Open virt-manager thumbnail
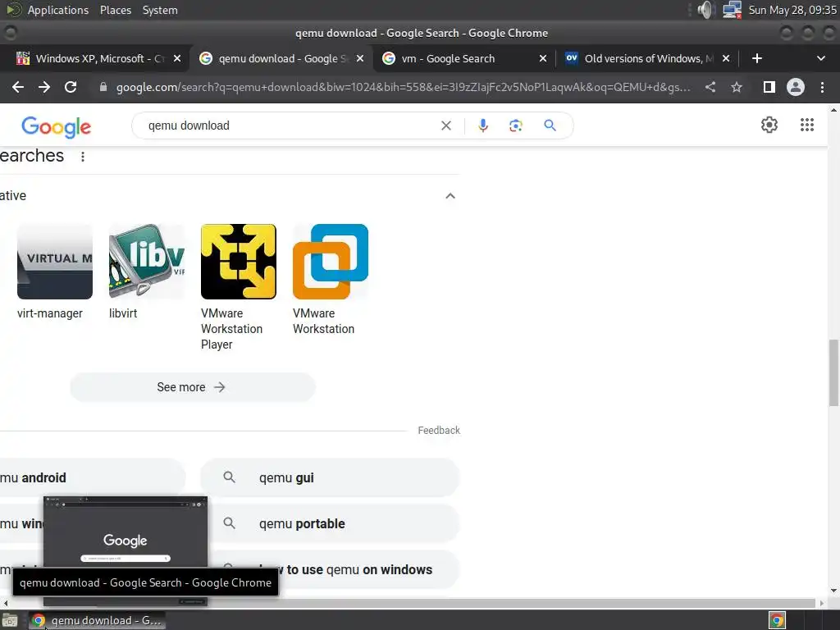Screen dimensions: 840x630 coord(55,262)
